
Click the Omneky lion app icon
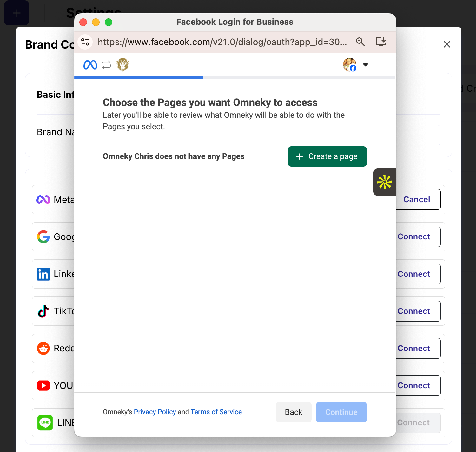(x=123, y=65)
